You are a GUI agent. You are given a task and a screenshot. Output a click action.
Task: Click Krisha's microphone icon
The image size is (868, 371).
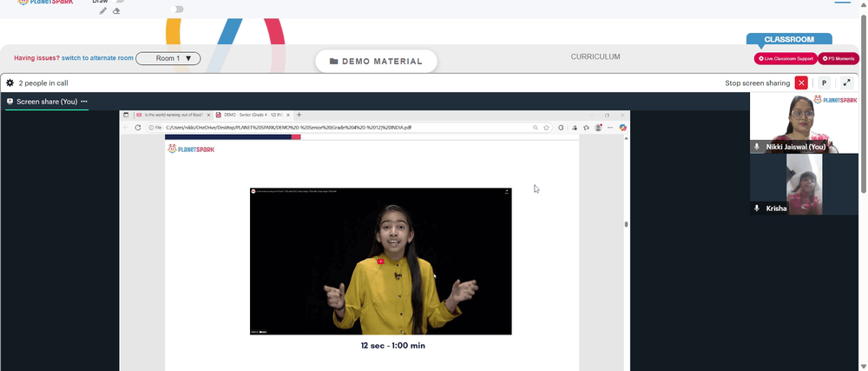[x=757, y=209]
